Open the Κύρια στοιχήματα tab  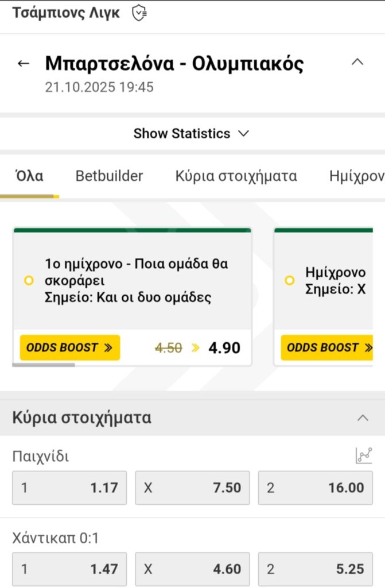(236, 176)
